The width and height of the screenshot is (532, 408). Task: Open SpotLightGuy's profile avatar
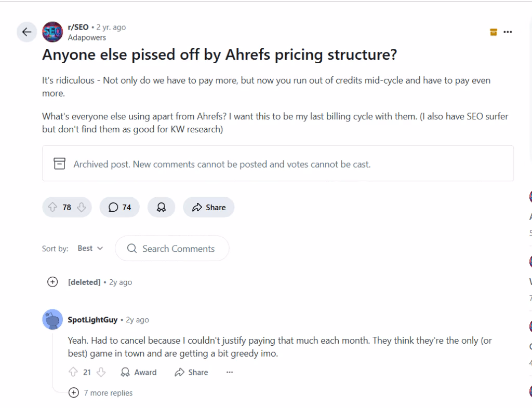(52, 319)
